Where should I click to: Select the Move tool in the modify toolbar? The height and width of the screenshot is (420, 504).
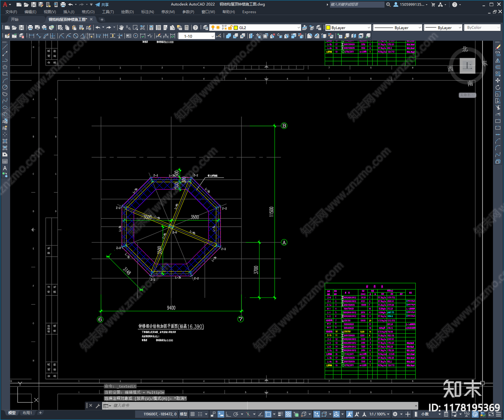498,81
